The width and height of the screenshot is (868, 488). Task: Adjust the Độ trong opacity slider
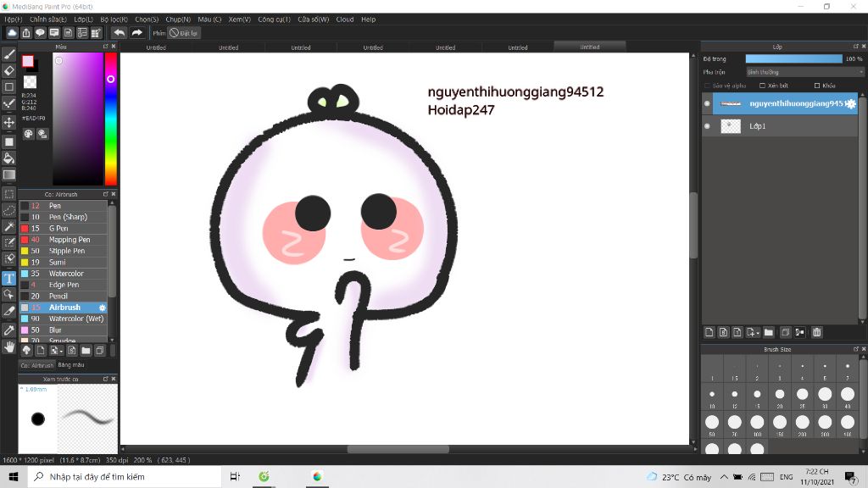[793, 58]
